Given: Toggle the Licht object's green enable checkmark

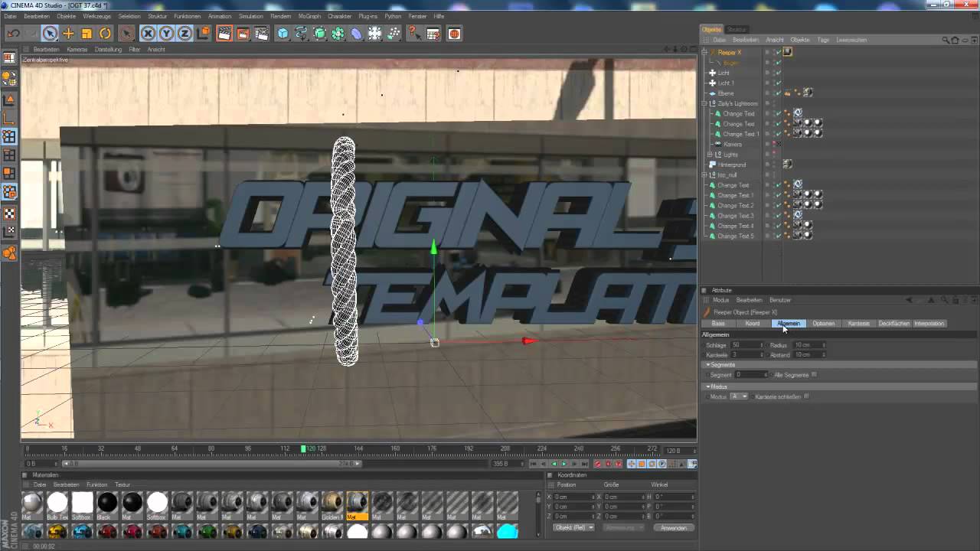Looking at the screenshot, I should pyautogui.click(x=778, y=73).
